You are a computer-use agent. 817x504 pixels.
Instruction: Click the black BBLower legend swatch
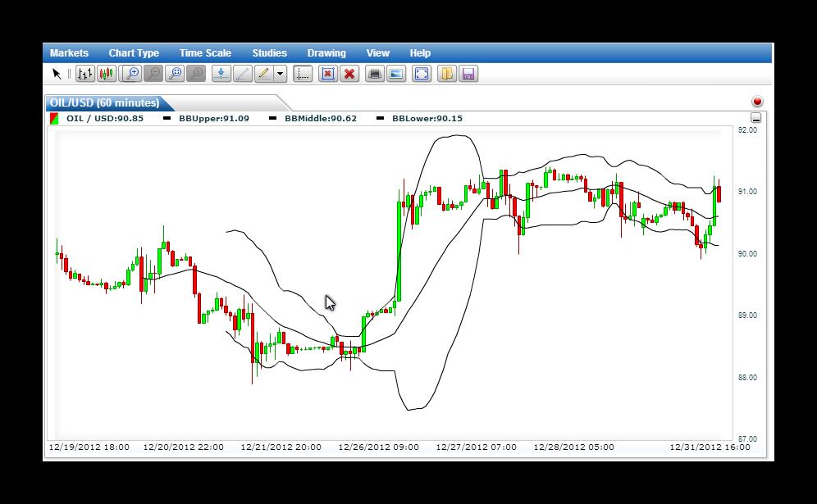click(x=381, y=118)
